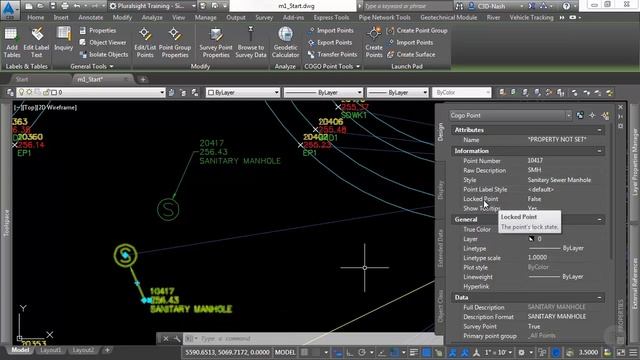Toggle the grid display in status bar
The width and height of the screenshot is (640, 360).
pyautogui.click(x=304, y=352)
